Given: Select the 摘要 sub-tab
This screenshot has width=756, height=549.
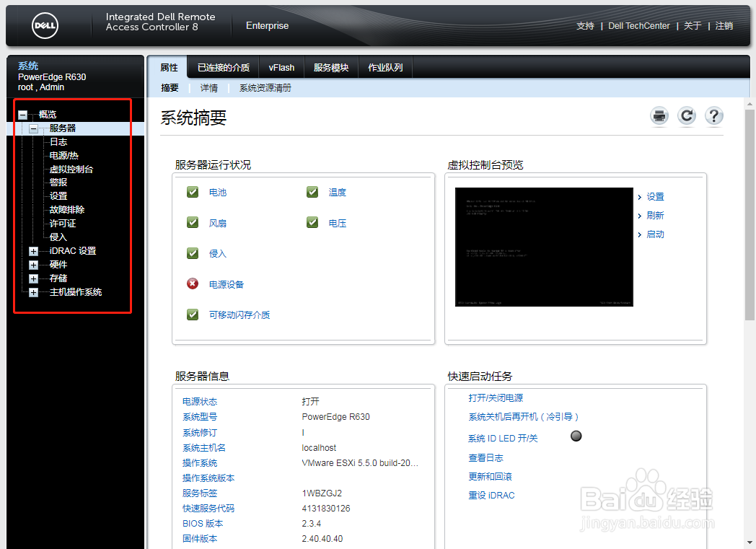Looking at the screenshot, I should pyautogui.click(x=170, y=88).
